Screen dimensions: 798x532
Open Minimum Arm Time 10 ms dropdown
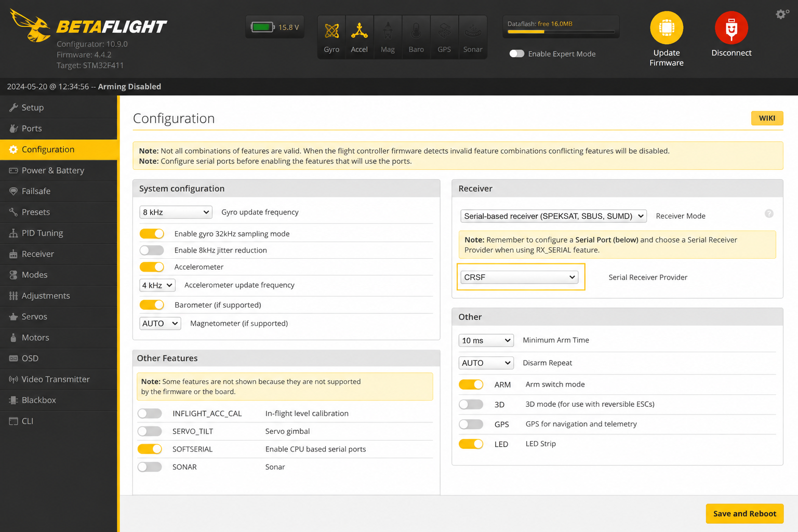pos(486,340)
